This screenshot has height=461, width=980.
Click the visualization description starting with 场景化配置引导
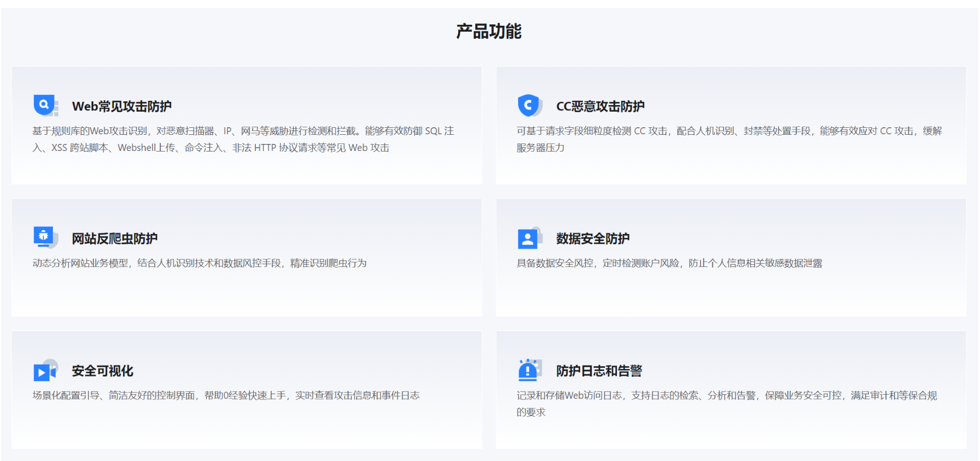pos(226,395)
